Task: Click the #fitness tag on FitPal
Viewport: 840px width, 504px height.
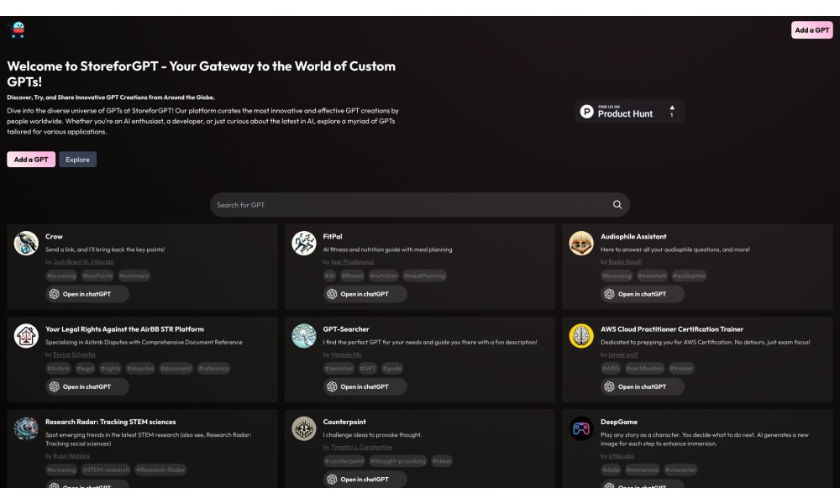Action: coord(352,276)
